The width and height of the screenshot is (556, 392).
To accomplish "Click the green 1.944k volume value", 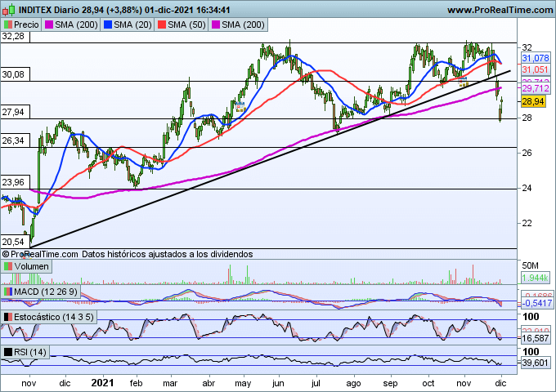I will pyautogui.click(x=536, y=278).
